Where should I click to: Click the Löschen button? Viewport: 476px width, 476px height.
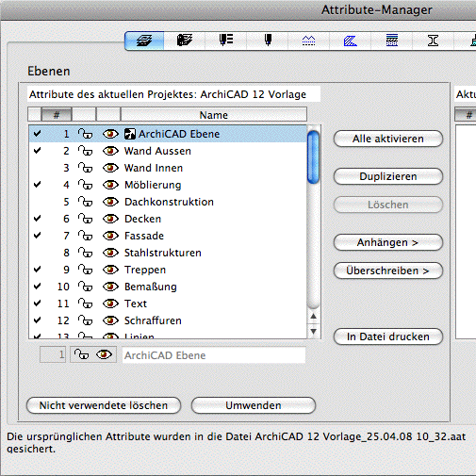click(x=388, y=205)
